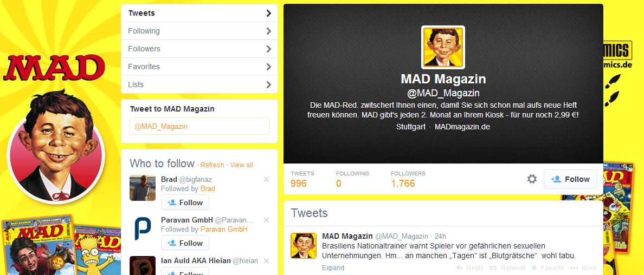
Task: Follow Paravan GmbH suggestion button
Action: [x=185, y=243]
